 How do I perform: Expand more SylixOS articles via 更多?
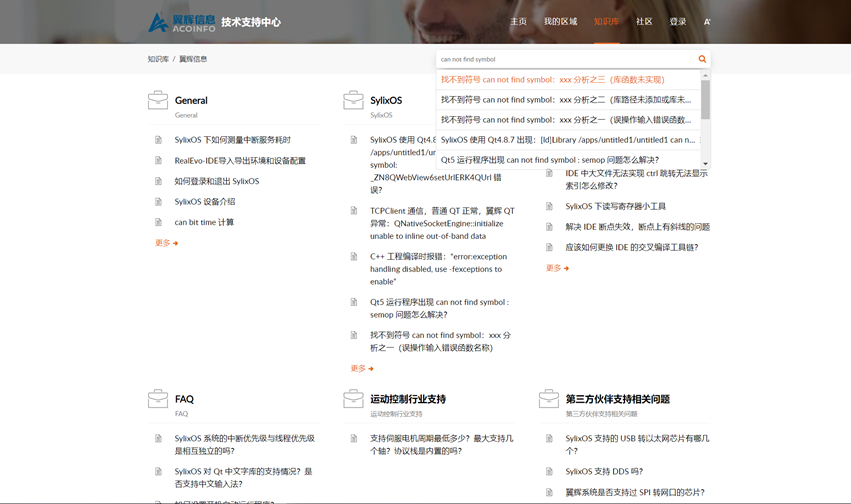362,368
